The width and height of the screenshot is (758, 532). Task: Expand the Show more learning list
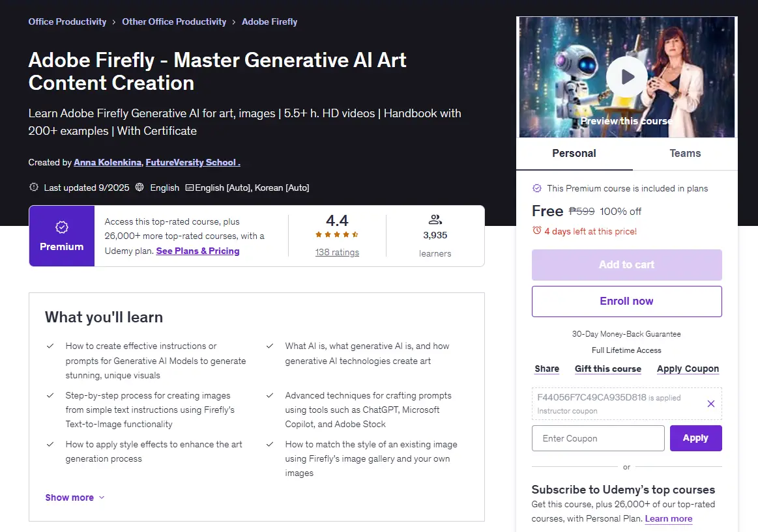[75, 497]
